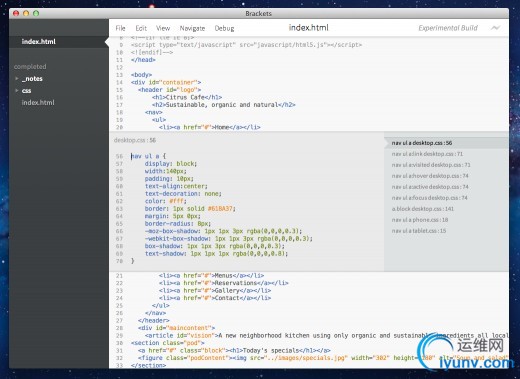Open the Navigate menu
The image size is (520, 379).
(x=192, y=28)
